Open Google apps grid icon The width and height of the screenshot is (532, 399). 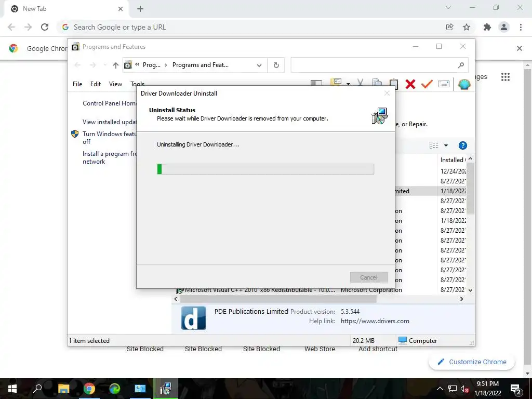[505, 77]
